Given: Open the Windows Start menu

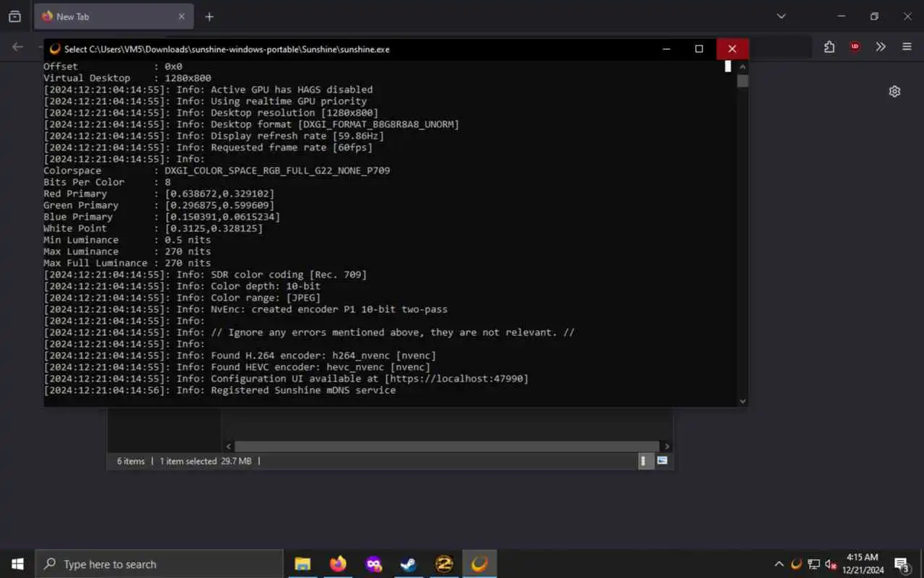Looking at the screenshot, I should (17, 564).
